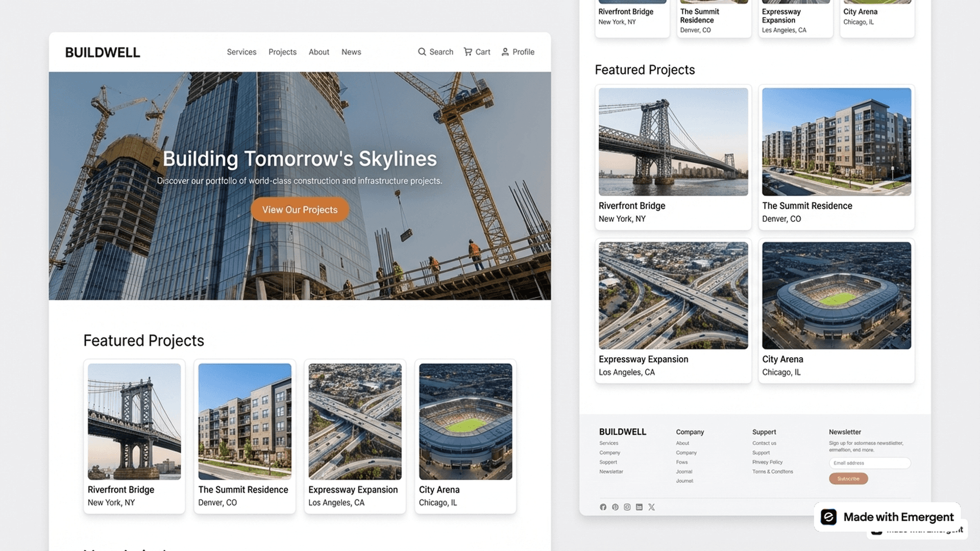Click the Email address input field
The height and width of the screenshot is (551, 980).
(x=869, y=463)
